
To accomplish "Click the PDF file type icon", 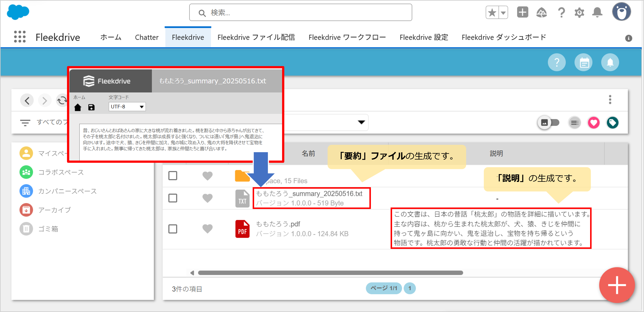I will 242,229.
